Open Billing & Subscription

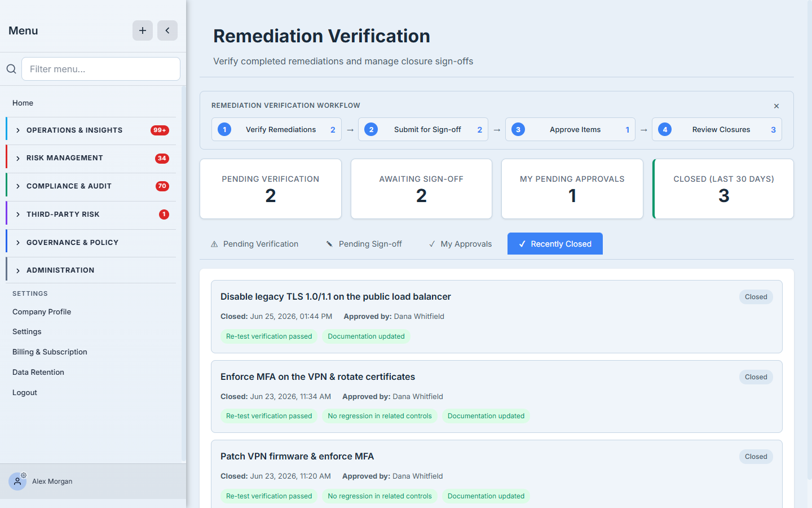50,352
